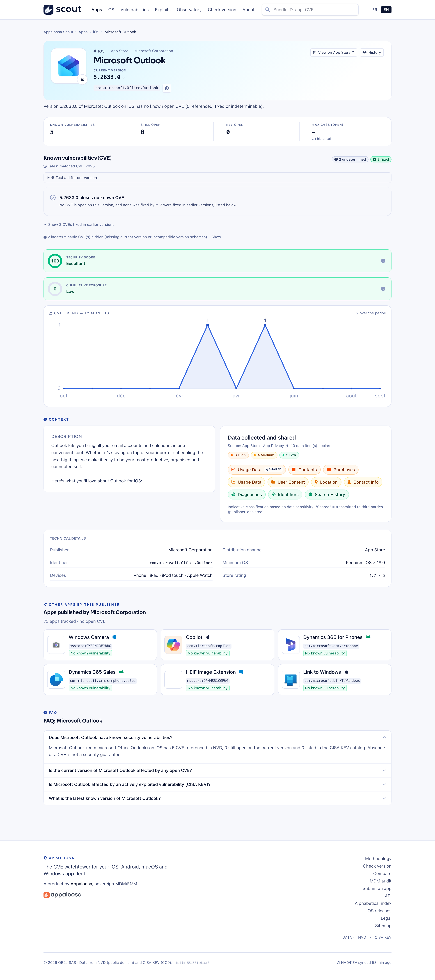435x980 pixels.
Task: Open the About nav item
Action: coord(249,10)
